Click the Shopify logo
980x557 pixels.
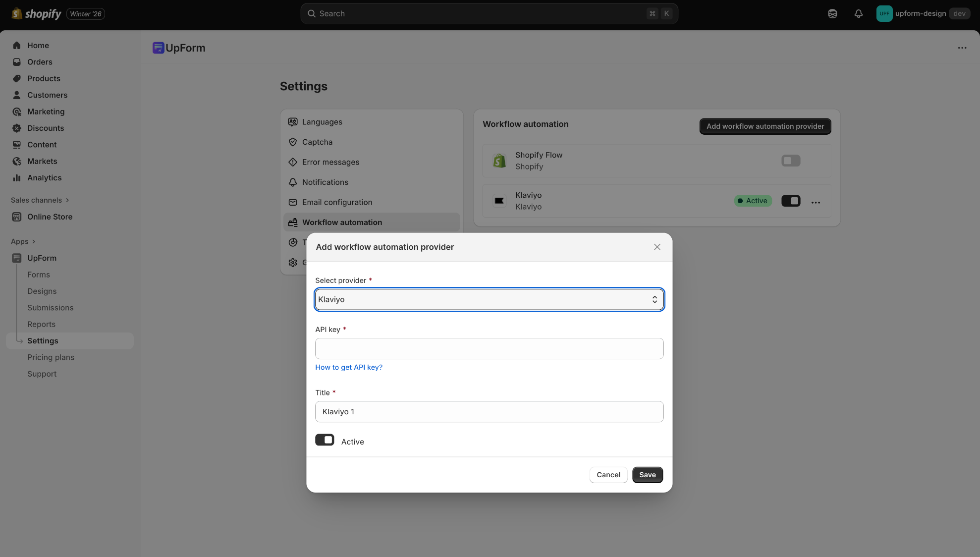(36, 14)
